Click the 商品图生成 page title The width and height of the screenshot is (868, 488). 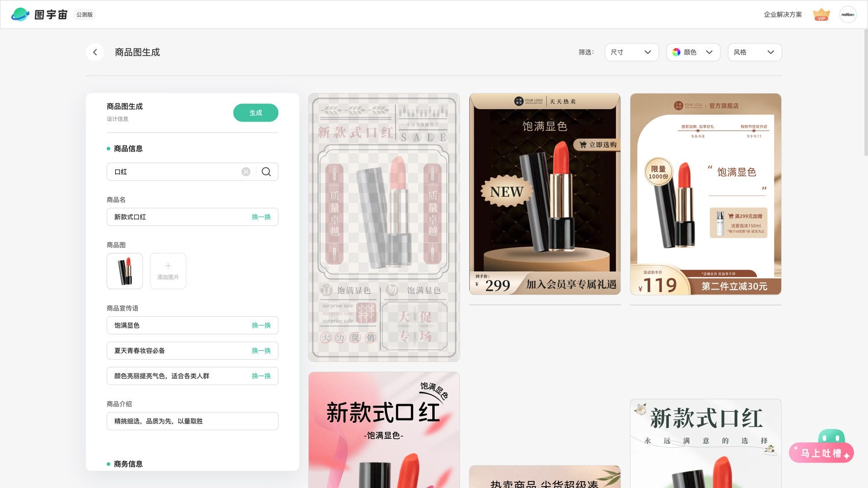137,52
